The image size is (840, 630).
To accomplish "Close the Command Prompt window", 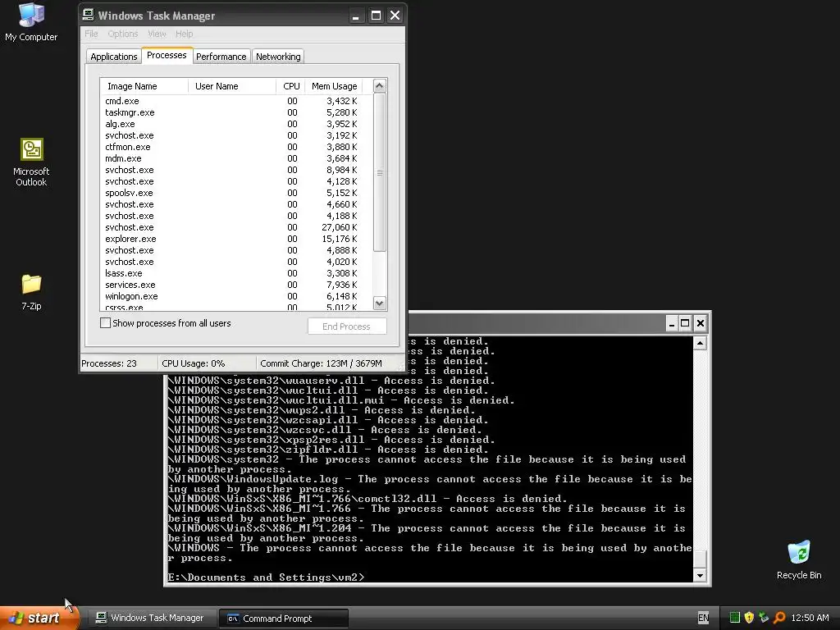I will point(700,323).
